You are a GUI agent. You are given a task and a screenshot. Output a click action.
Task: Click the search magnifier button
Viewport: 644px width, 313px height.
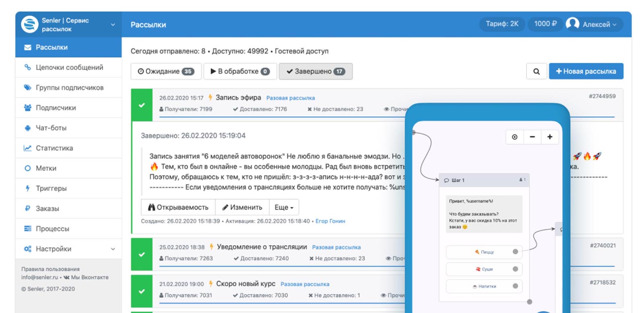[536, 71]
